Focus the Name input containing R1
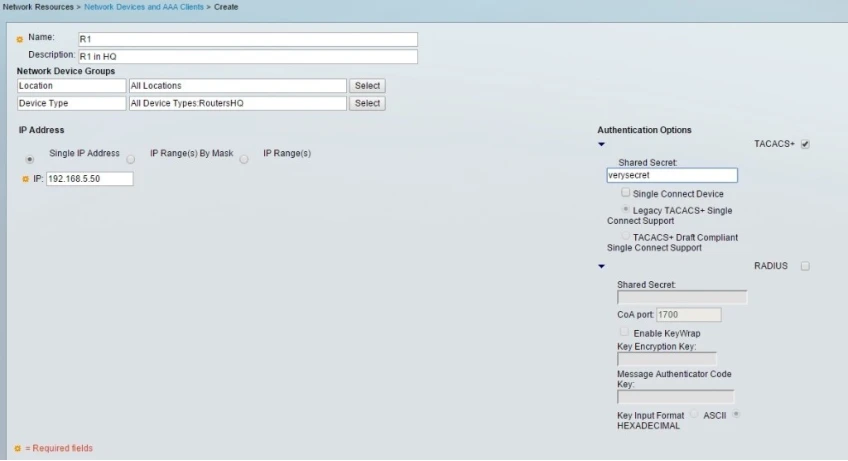848x461 pixels. click(247, 40)
